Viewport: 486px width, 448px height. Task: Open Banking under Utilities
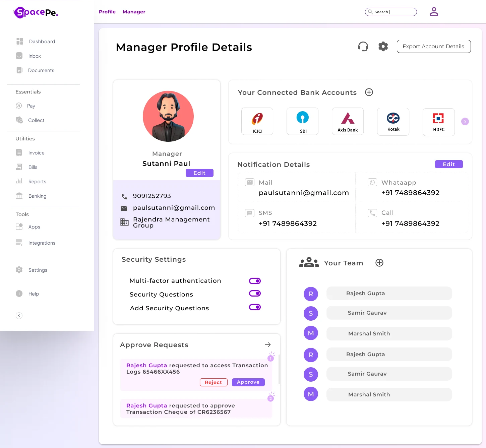tap(31, 196)
